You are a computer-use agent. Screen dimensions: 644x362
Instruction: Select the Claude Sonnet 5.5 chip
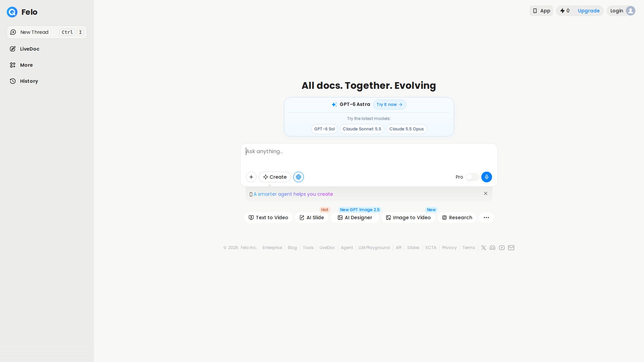coord(362,129)
